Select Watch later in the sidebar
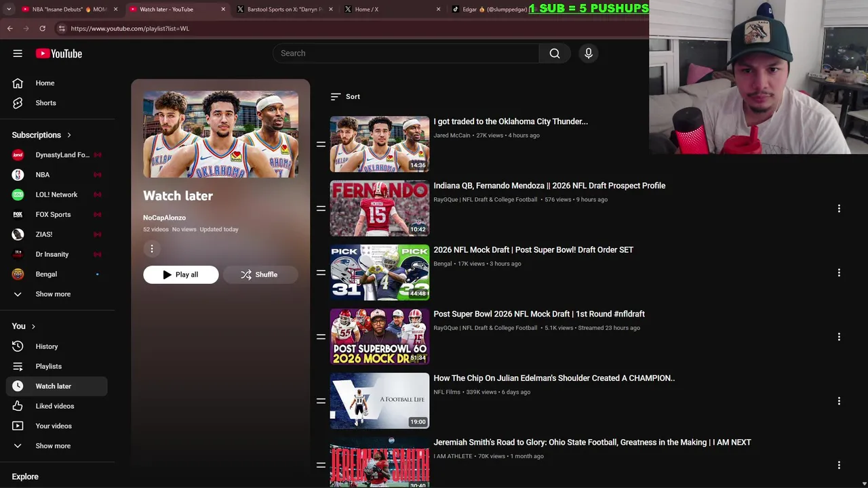 57,386
